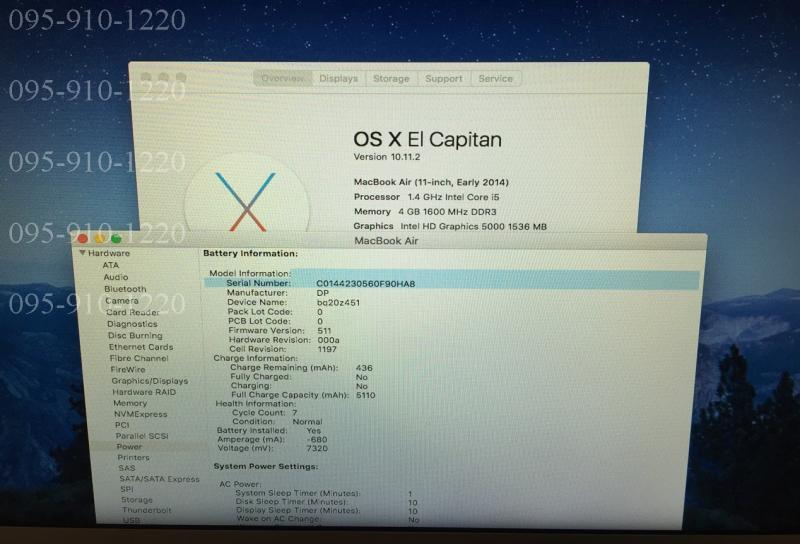Click Device Name value bq20z451
The width and height of the screenshot is (800, 544).
point(338,303)
